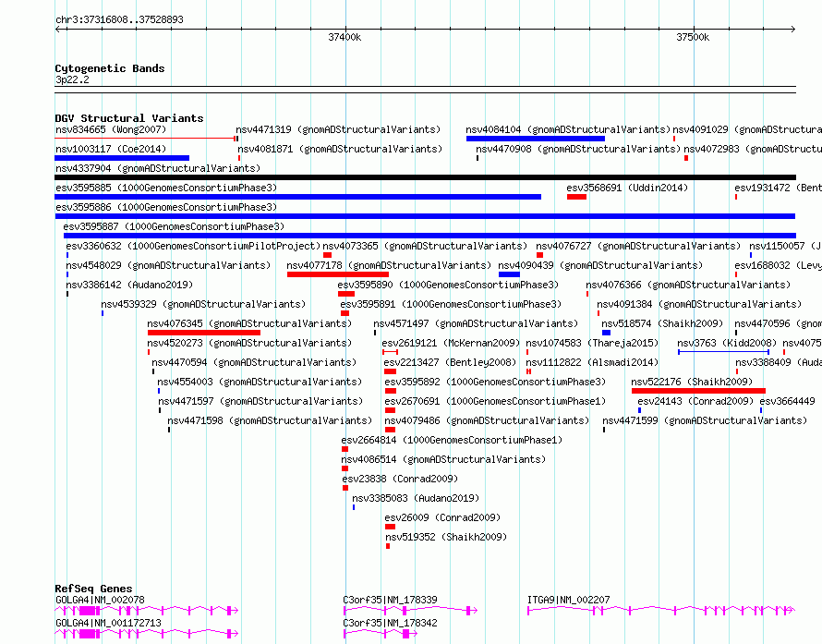
Task: Click the nsv834665 (Wong2007) variant label
Action: tap(111, 129)
